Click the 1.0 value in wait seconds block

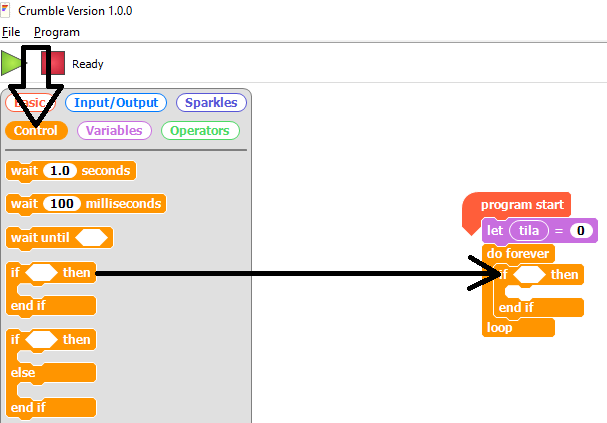pos(60,171)
